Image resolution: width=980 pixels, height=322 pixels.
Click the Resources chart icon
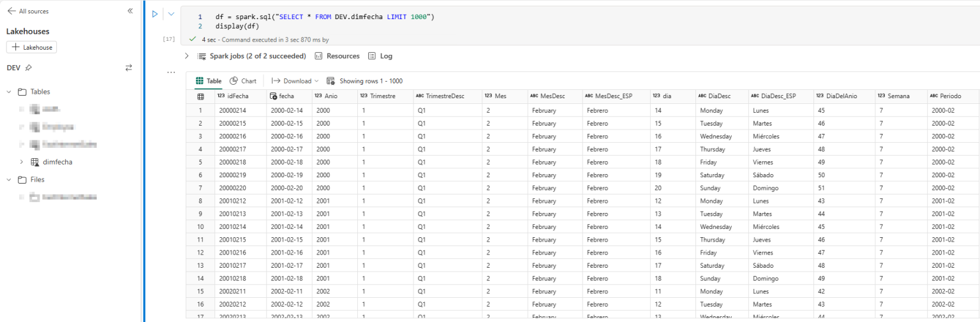pyautogui.click(x=318, y=56)
